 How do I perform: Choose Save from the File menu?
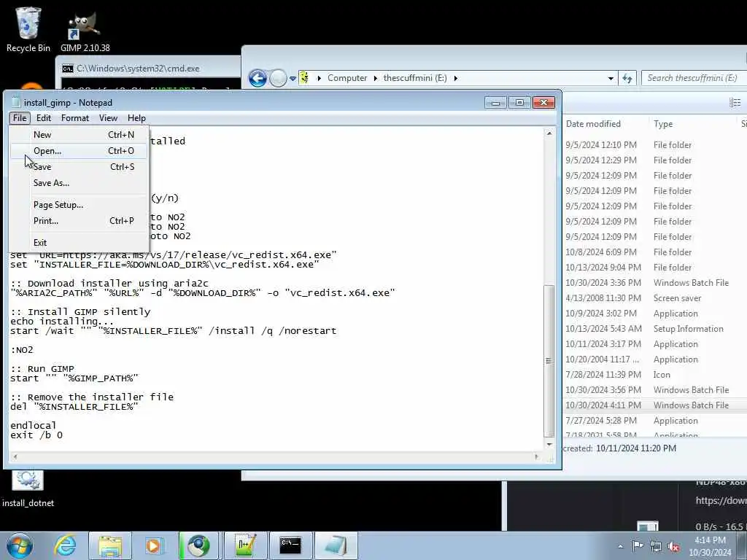click(x=79, y=167)
